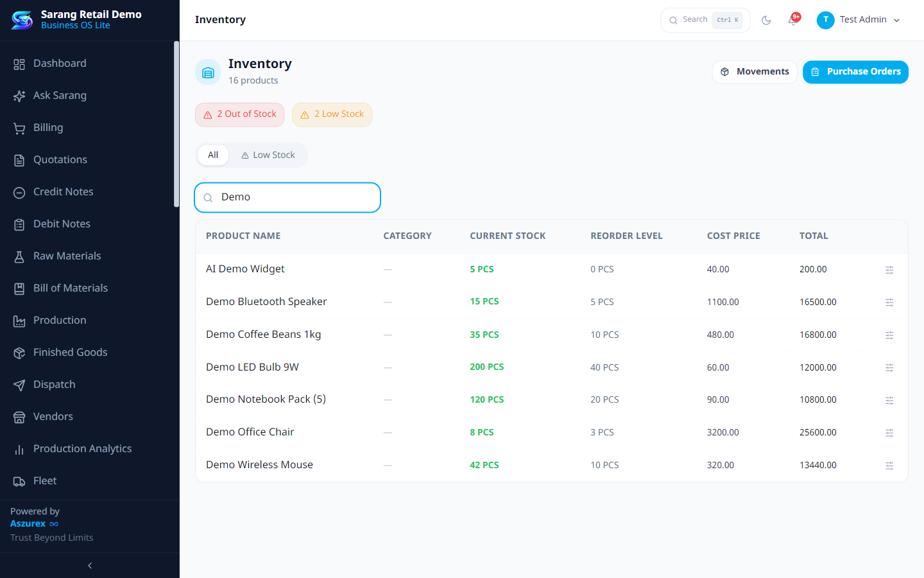
Task: Click the Raw Materials flask icon
Action: [19, 256]
